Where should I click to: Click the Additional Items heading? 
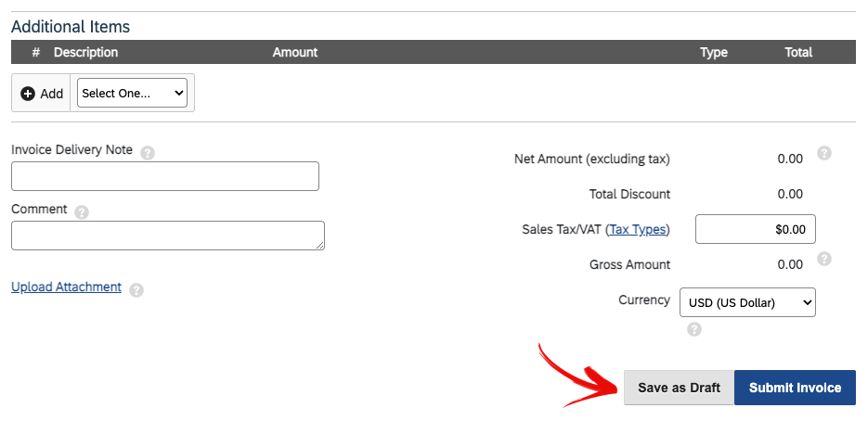click(71, 27)
